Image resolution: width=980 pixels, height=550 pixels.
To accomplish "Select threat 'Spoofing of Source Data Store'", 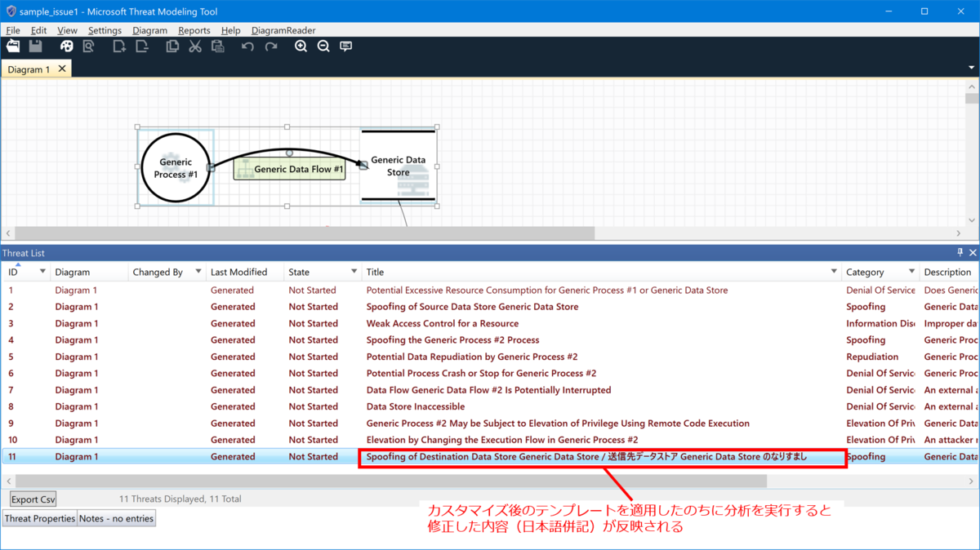I will (490, 307).
